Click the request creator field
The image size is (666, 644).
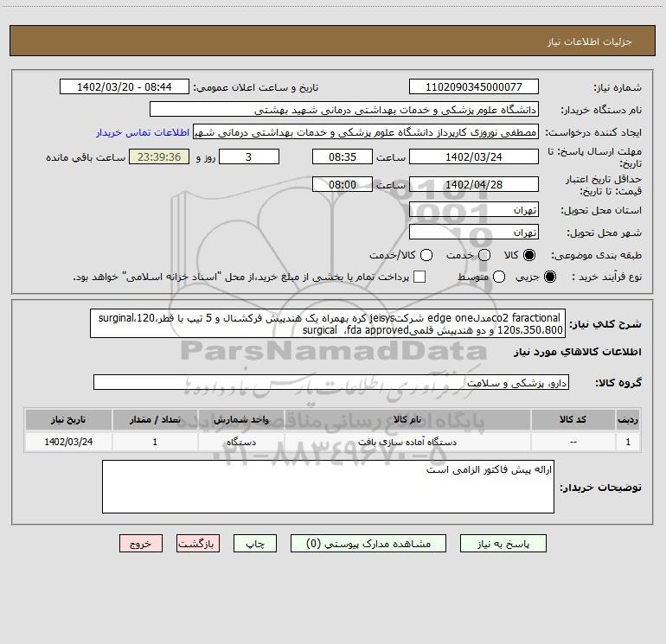(x=366, y=132)
